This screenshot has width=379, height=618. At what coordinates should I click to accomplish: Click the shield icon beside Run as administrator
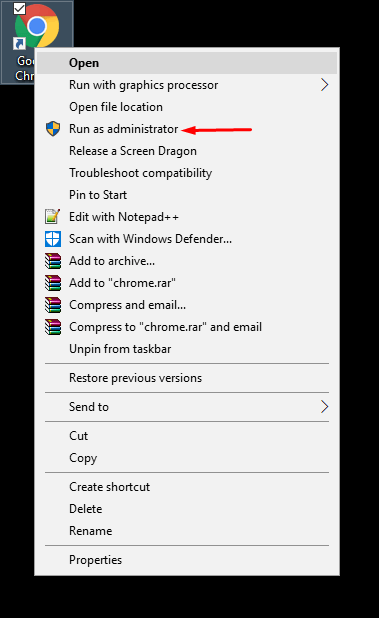[x=53, y=129]
